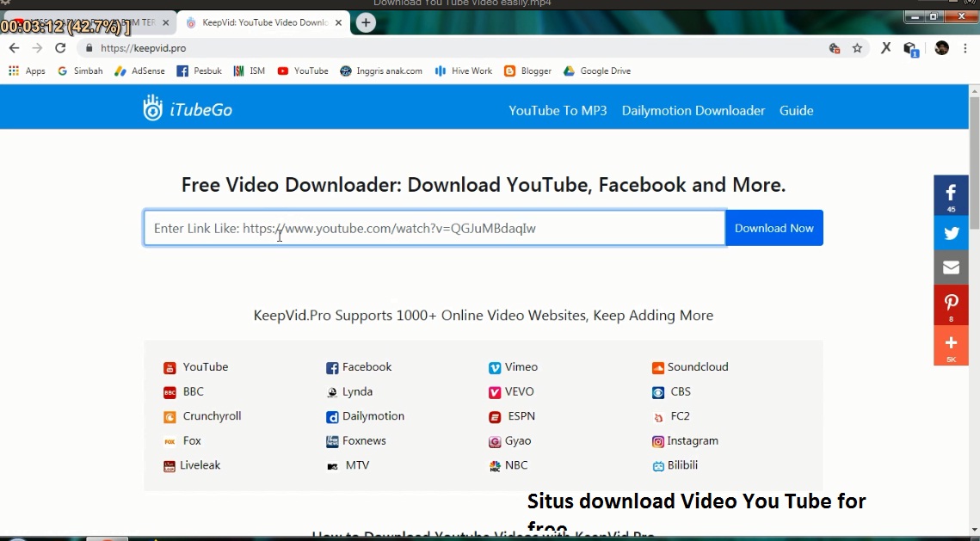The image size is (980, 541).
Task: Click the address bar URL keepvid.pro
Action: (143, 48)
